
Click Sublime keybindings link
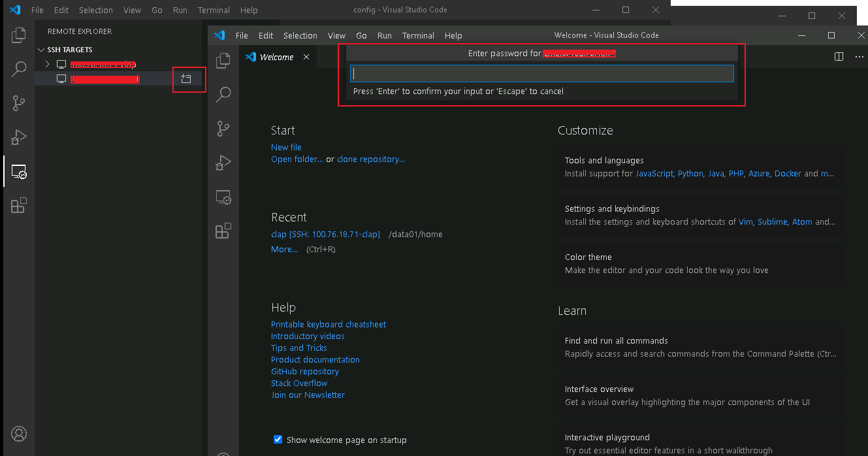pyautogui.click(x=773, y=222)
